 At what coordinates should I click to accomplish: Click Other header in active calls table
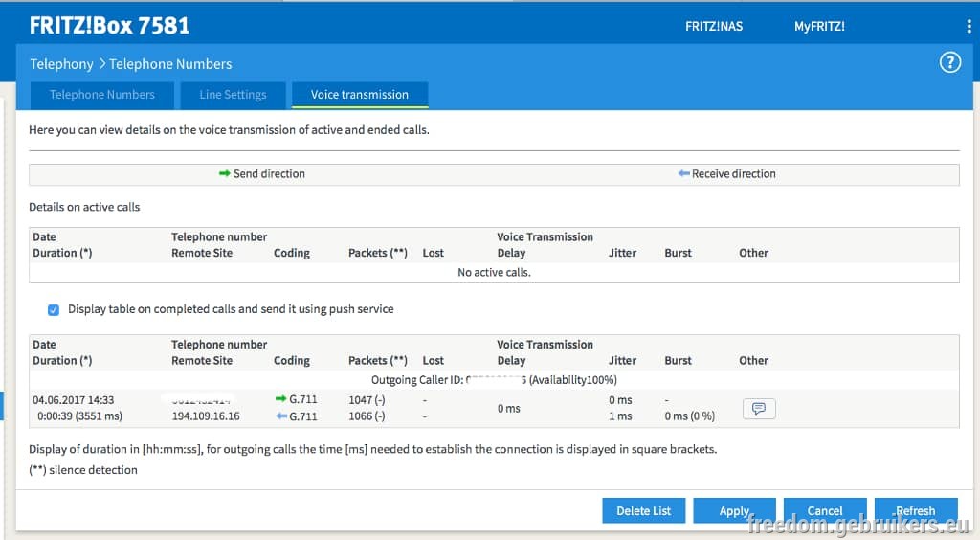pyautogui.click(x=754, y=253)
